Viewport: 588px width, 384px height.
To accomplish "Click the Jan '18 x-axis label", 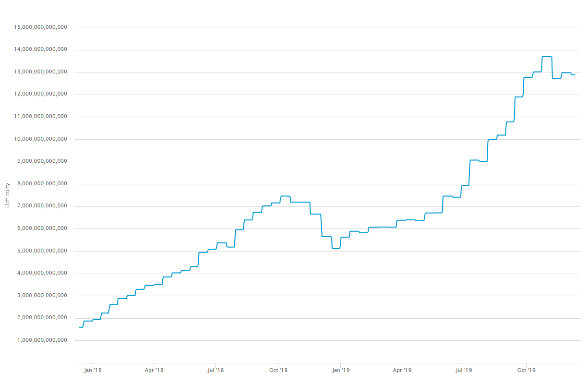I will click(x=92, y=370).
